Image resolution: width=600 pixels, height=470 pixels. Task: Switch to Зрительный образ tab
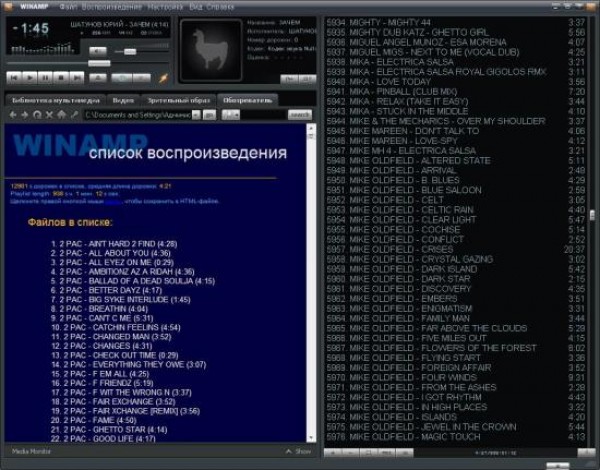coord(179,100)
